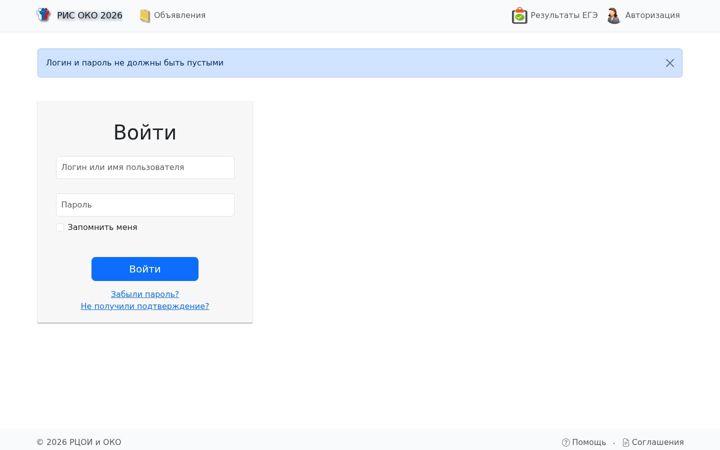Open the Результаты ЕГЭ menu item
The image size is (720, 450).
tap(564, 15)
